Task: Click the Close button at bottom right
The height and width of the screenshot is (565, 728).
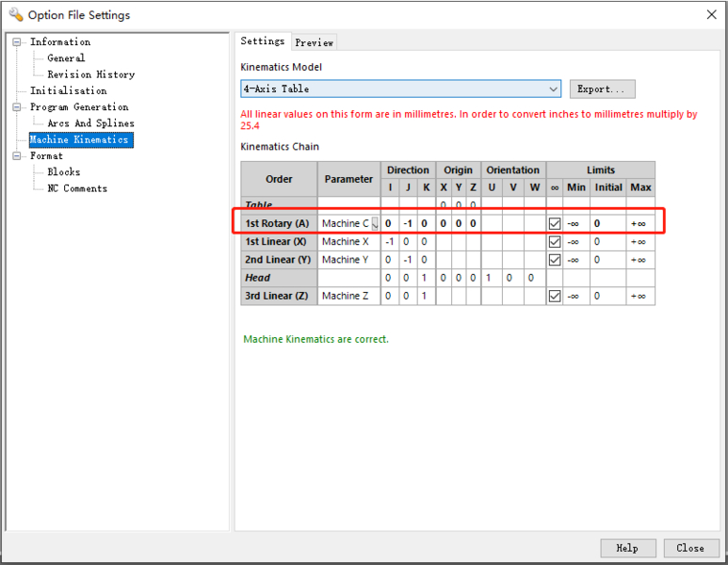Action: tap(689, 548)
